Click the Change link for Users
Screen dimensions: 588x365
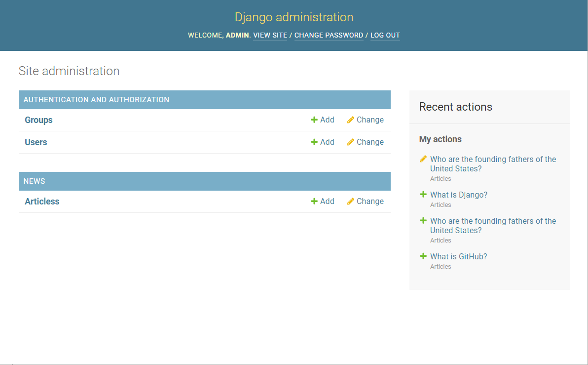point(370,142)
